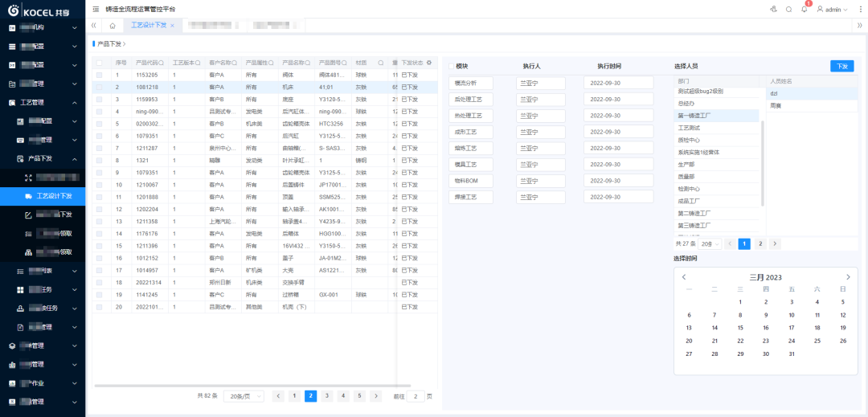Pick March 31 in the calendar

pyautogui.click(x=792, y=354)
